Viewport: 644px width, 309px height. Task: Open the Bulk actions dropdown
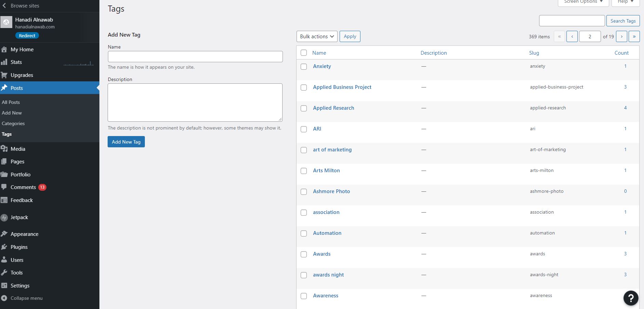tap(317, 37)
